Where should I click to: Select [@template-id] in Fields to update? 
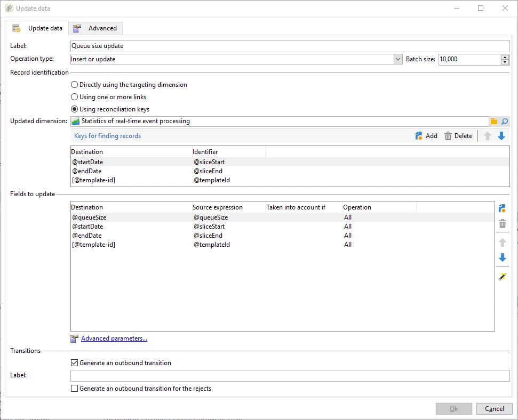pyautogui.click(x=282, y=245)
